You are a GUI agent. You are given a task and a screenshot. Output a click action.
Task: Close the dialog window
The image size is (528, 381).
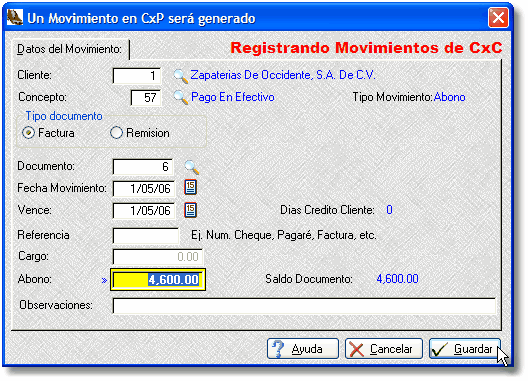click(x=498, y=18)
